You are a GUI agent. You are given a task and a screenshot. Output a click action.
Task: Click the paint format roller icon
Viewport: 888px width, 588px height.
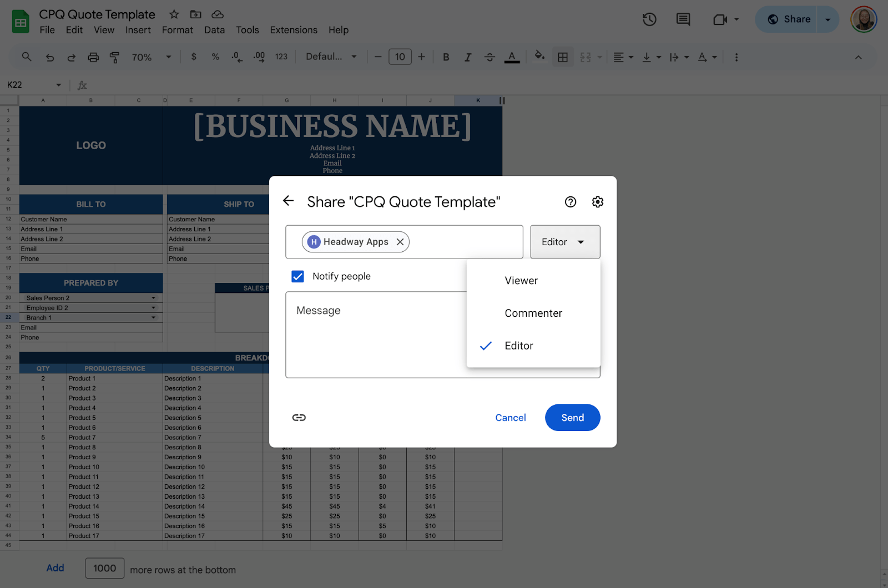coord(115,57)
